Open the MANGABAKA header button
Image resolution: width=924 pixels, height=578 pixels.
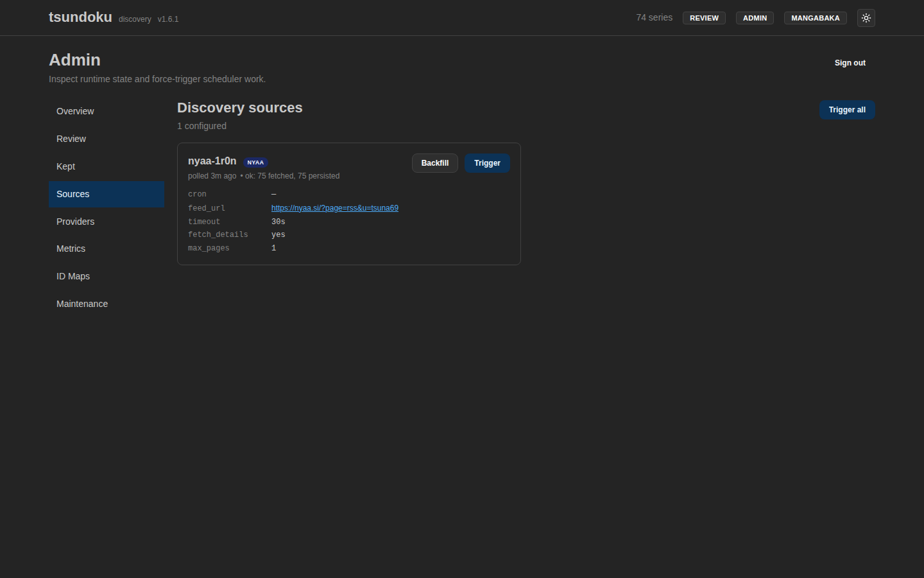pyautogui.click(x=815, y=18)
